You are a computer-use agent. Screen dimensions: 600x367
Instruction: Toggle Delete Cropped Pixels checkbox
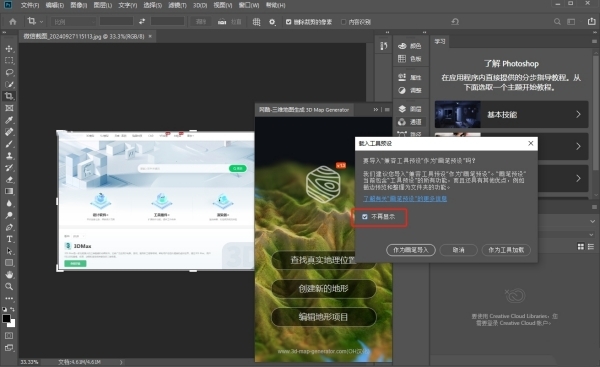[289, 22]
